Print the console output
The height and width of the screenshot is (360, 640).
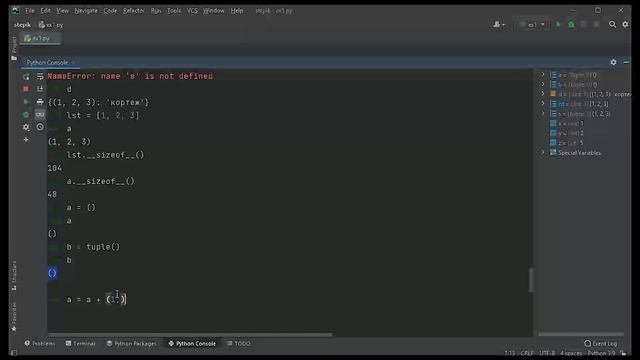40,102
